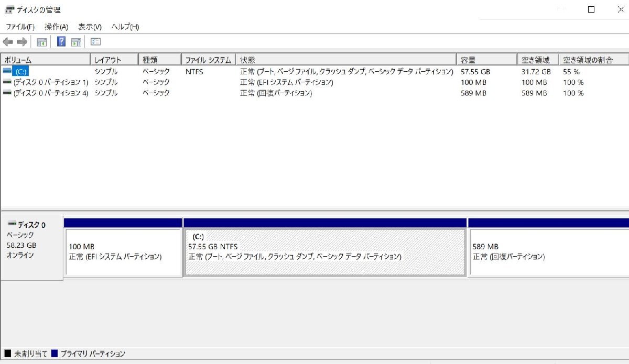The width and height of the screenshot is (629, 364).
Task: Click the Help question mark icon
Action: point(61,41)
